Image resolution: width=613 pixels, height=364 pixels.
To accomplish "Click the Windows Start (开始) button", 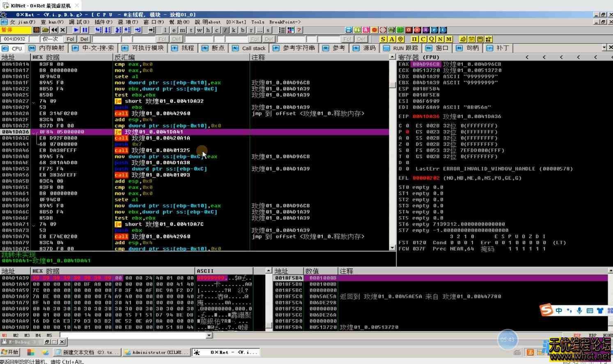I will pos(10,352).
